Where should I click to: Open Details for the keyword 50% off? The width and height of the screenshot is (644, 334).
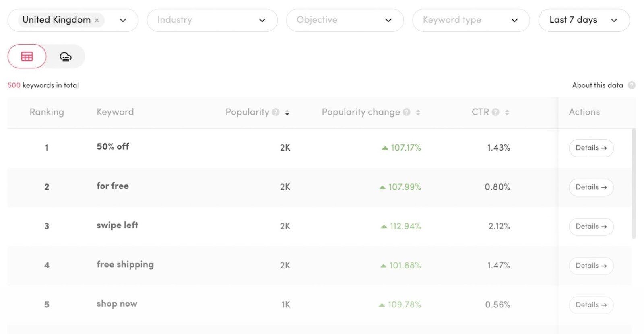click(x=591, y=148)
